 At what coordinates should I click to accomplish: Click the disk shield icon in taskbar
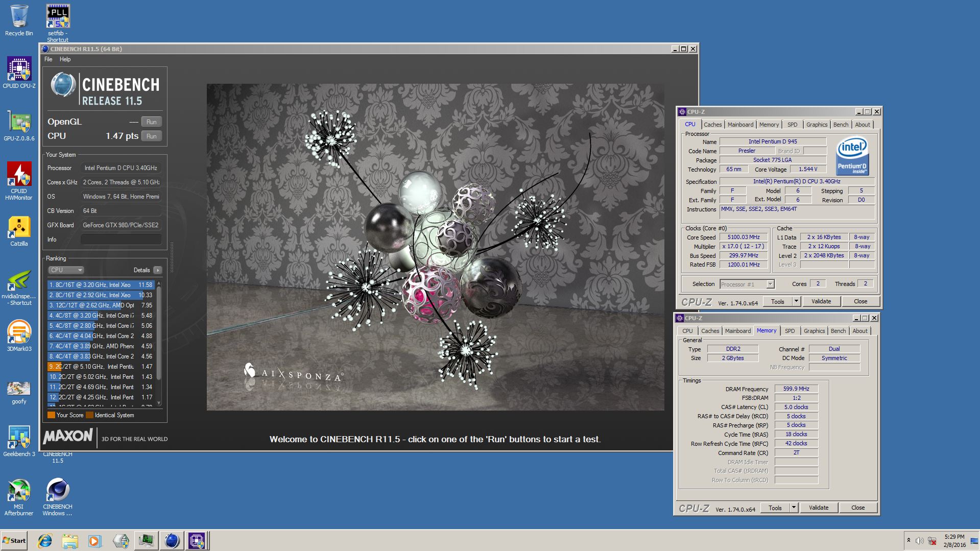click(x=121, y=541)
